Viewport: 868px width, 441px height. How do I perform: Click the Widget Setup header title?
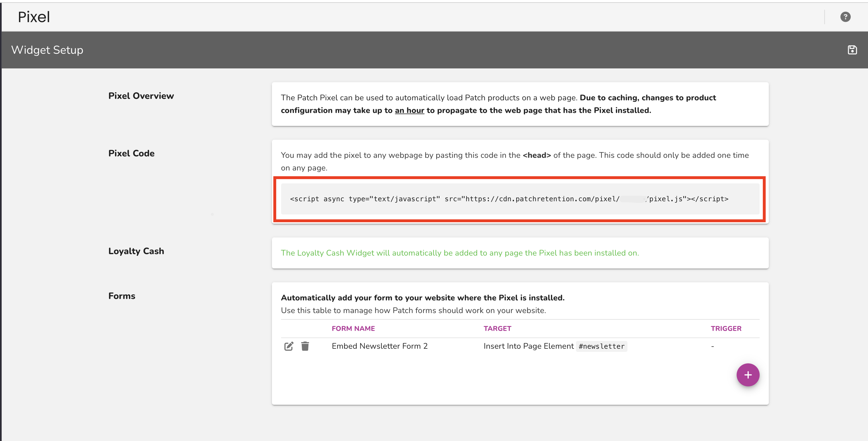[47, 50]
